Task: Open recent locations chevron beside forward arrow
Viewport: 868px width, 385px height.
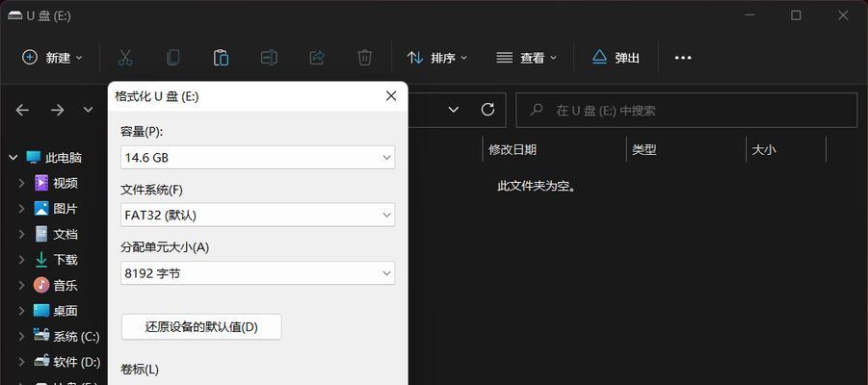Action: point(88,110)
